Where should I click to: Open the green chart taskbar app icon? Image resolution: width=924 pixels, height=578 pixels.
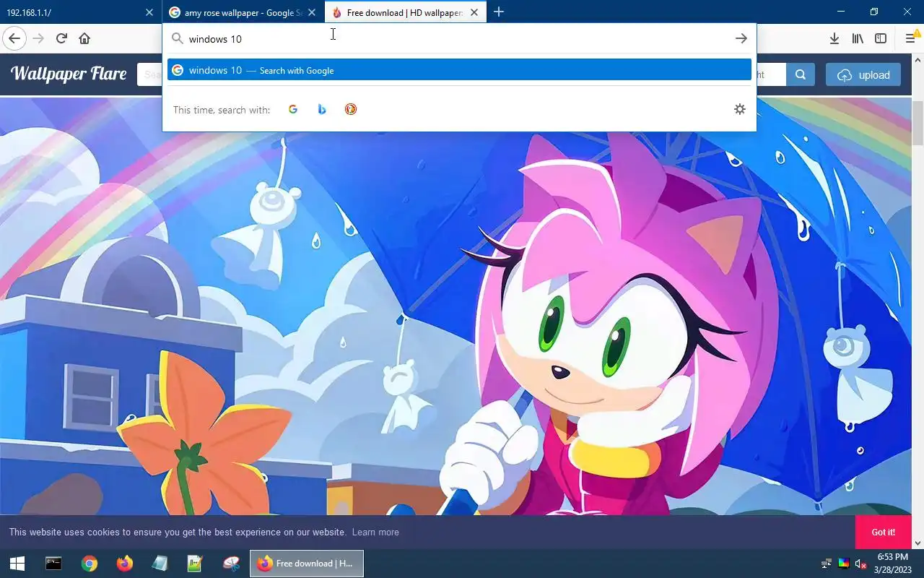tap(195, 564)
